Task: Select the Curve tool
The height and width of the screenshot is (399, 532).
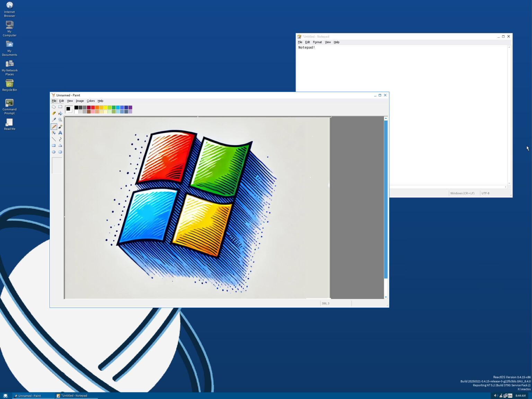Action: tap(60, 139)
